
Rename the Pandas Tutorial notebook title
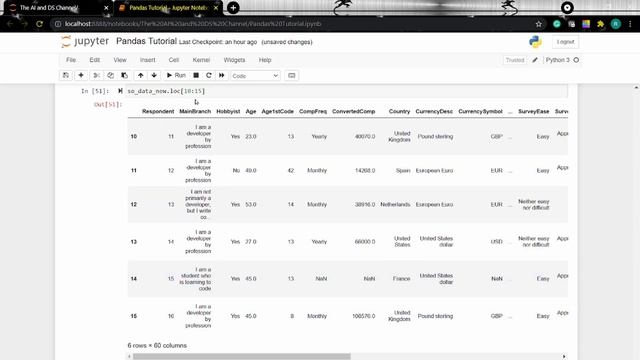(x=146, y=41)
